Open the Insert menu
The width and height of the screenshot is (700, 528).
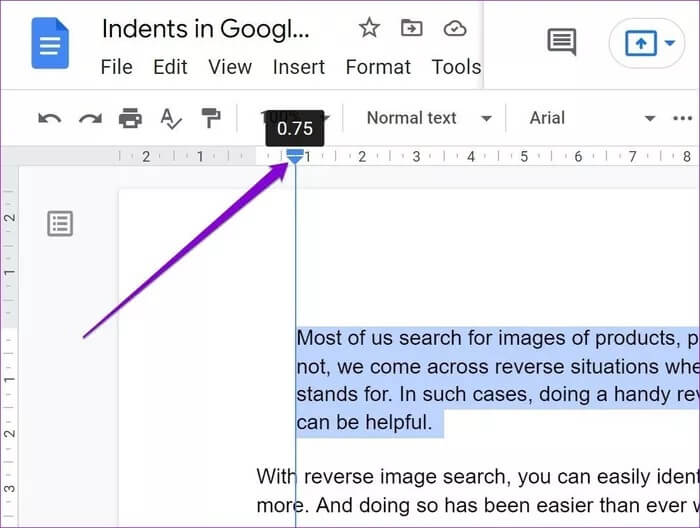click(x=299, y=68)
